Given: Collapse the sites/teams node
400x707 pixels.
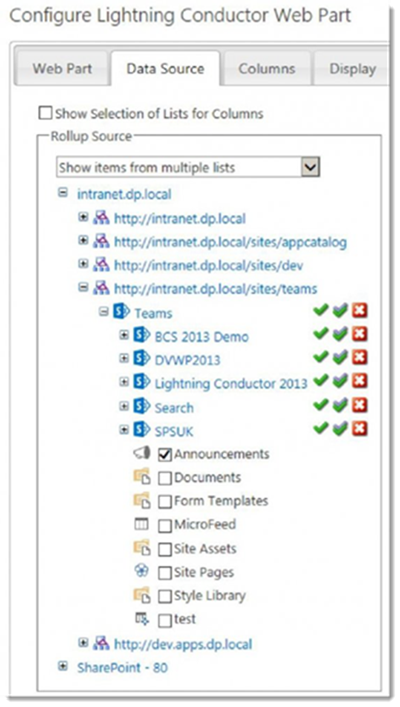Looking at the screenshot, I should [83, 287].
